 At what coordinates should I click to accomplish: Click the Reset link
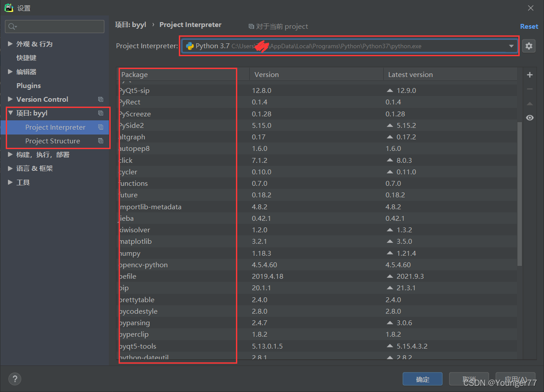529,27
